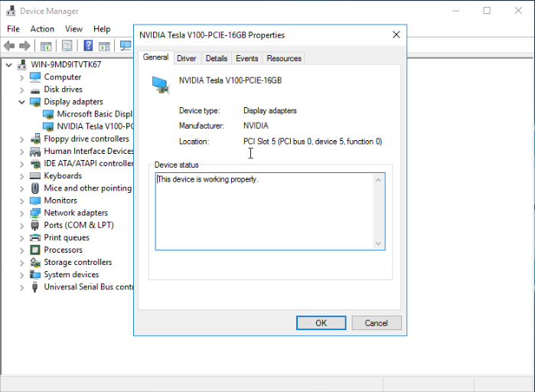The height and width of the screenshot is (392, 535).
Task: Select the NVIDIA Tesla V100 device icon in tree
Action: tap(49, 126)
